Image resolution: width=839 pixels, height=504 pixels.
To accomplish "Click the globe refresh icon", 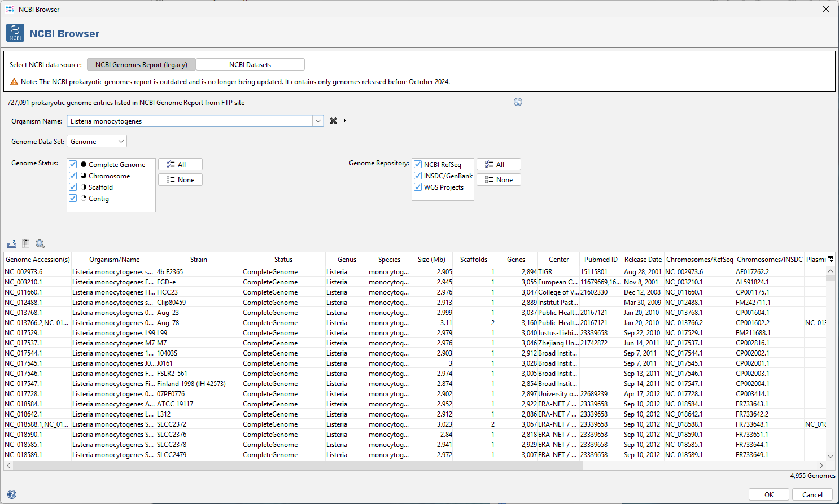I will pyautogui.click(x=518, y=102).
